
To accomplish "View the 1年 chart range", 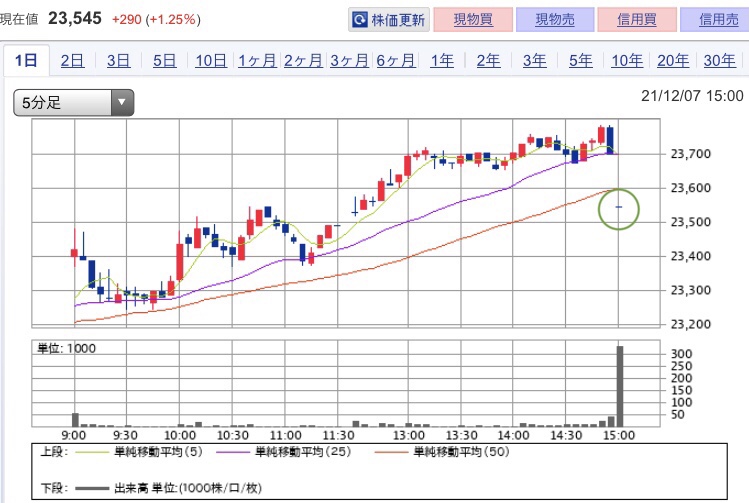I will (442, 61).
